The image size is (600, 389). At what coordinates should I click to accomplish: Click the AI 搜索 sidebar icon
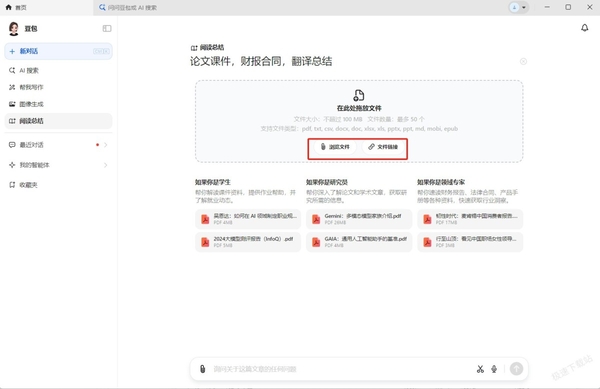coord(12,70)
